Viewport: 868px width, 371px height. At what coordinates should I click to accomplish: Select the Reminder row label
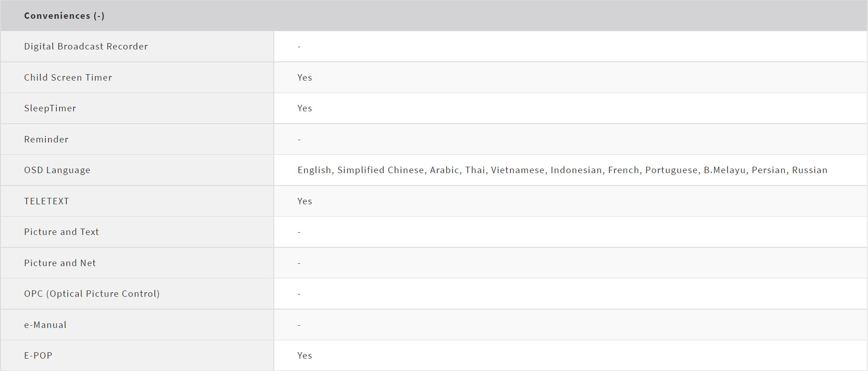click(46, 139)
